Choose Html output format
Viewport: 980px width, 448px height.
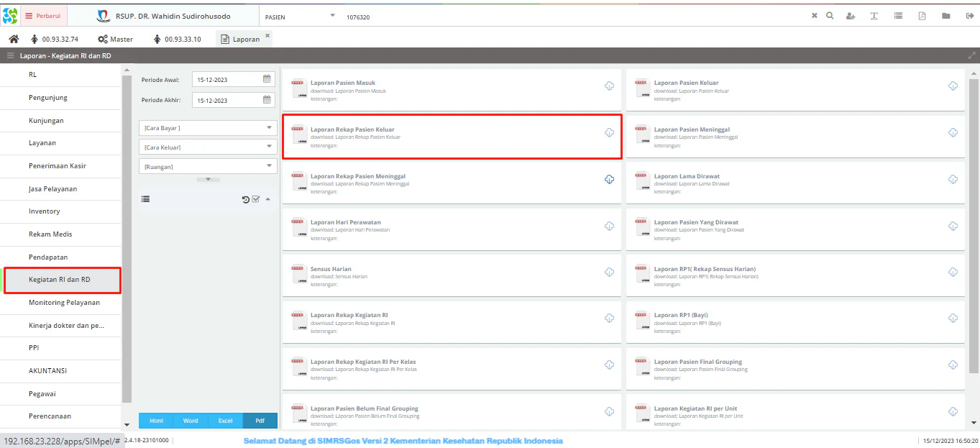point(155,421)
